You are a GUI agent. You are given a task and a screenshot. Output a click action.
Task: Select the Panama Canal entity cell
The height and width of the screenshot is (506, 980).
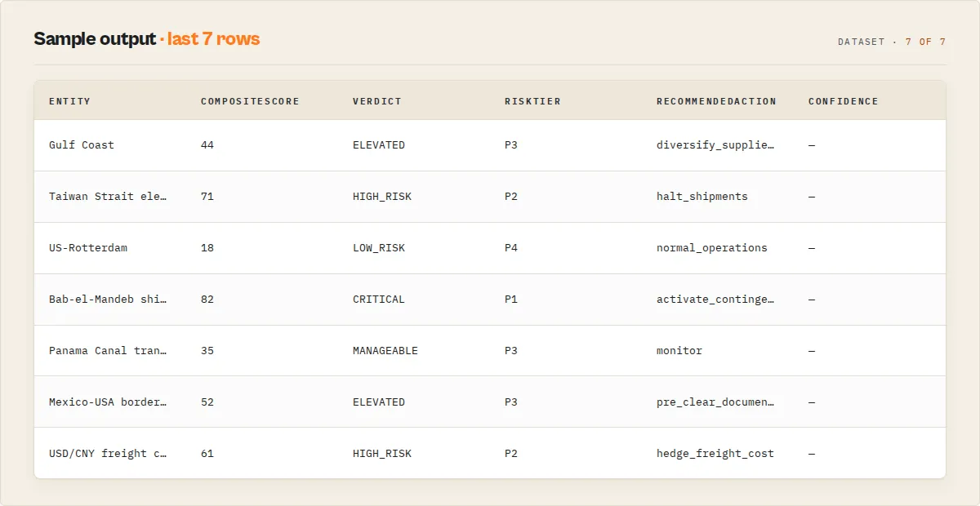108,351
